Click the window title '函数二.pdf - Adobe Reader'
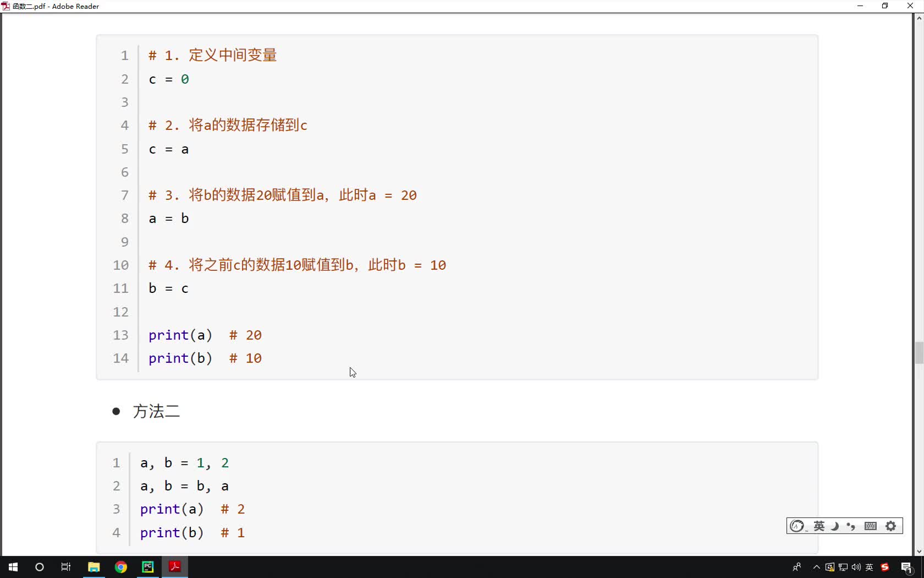The image size is (924, 578). coord(56,6)
